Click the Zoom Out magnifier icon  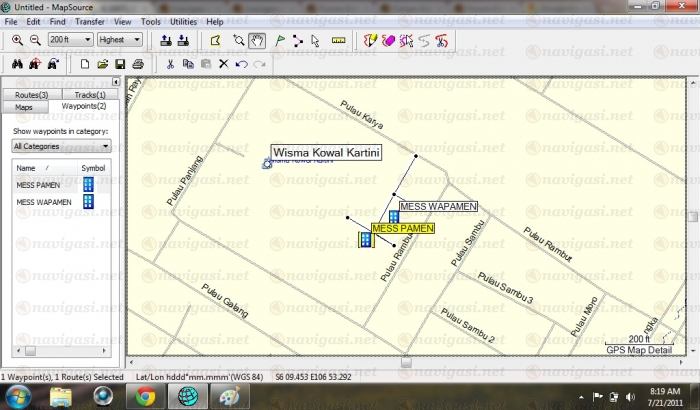click(34, 40)
